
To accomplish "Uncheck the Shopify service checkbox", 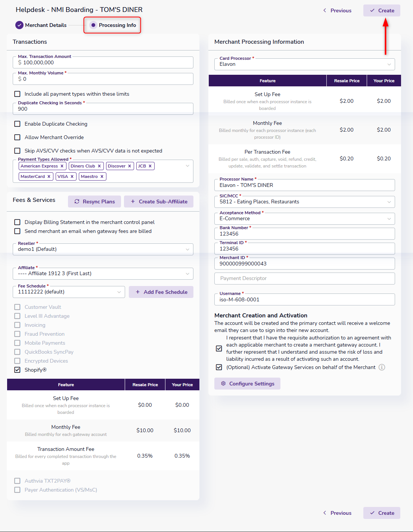I will tap(17, 370).
